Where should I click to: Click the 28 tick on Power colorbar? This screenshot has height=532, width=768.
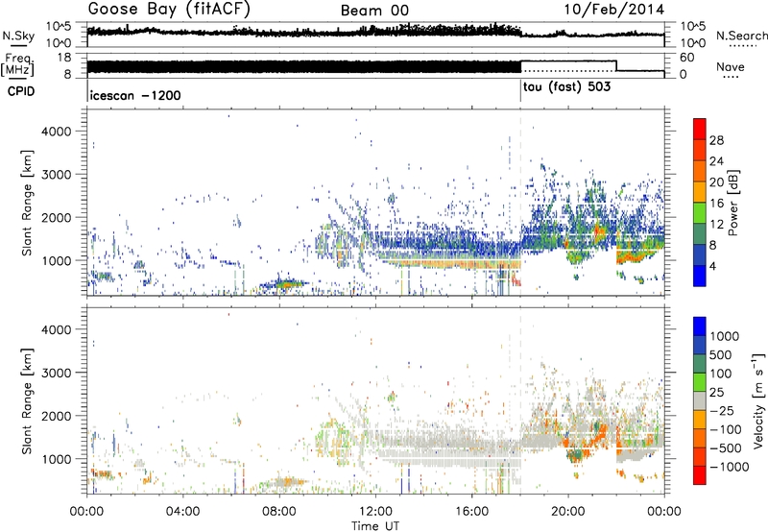click(x=716, y=140)
